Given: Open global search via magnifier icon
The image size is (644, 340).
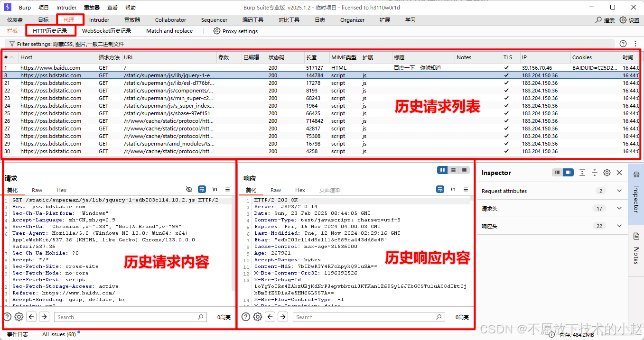Looking at the screenshot, I should point(599,20).
